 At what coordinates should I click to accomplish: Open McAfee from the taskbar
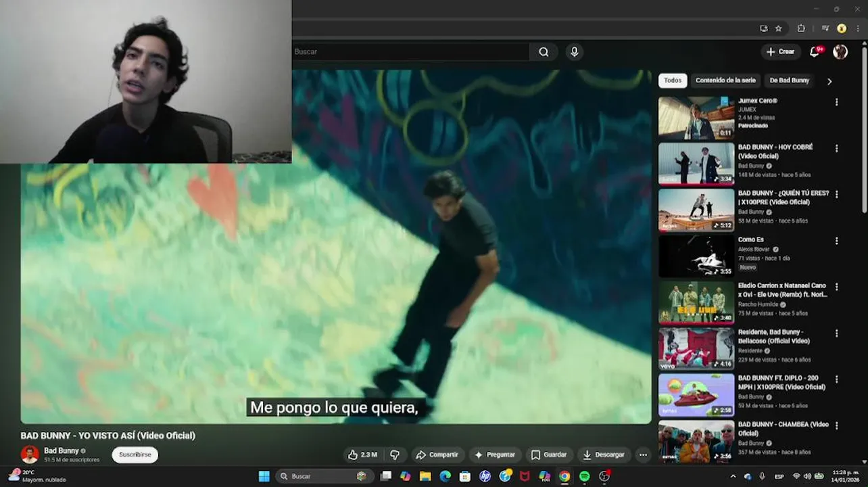[x=525, y=476]
